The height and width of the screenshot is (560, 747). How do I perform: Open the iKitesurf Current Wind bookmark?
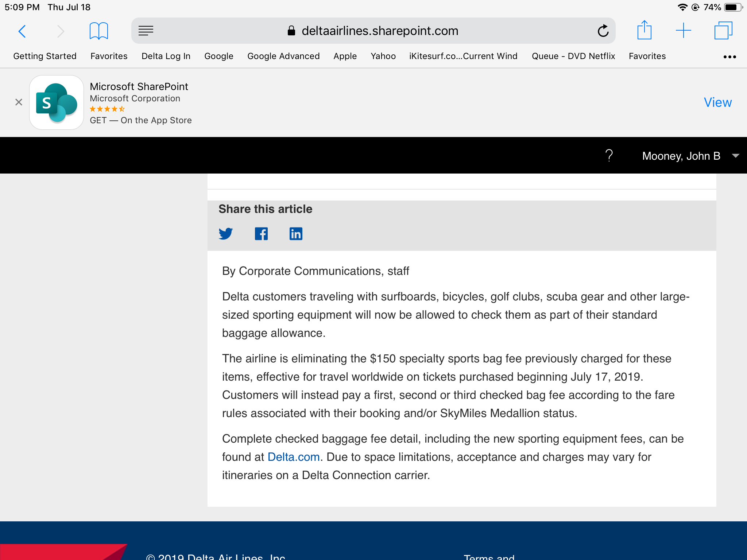coord(463,56)
